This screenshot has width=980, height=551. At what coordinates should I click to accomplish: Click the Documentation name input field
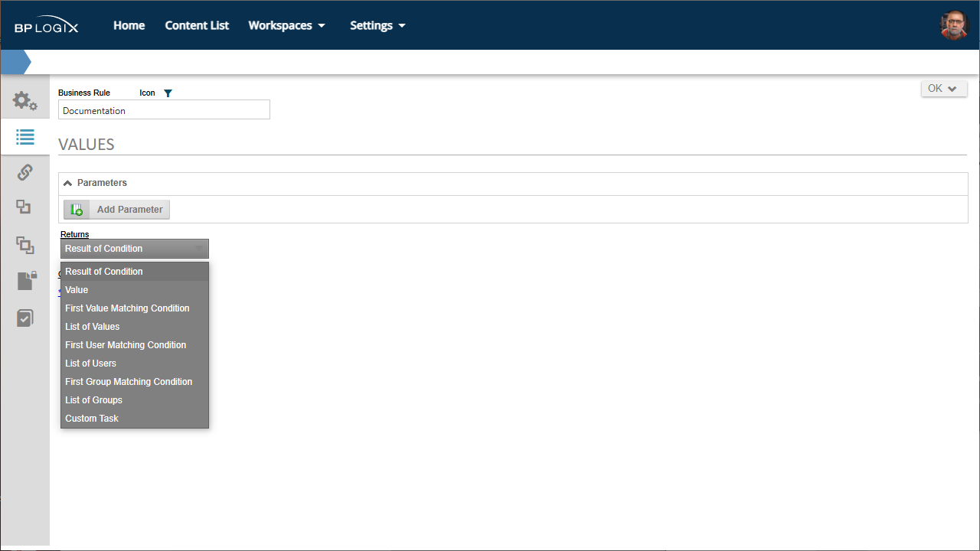164,110
